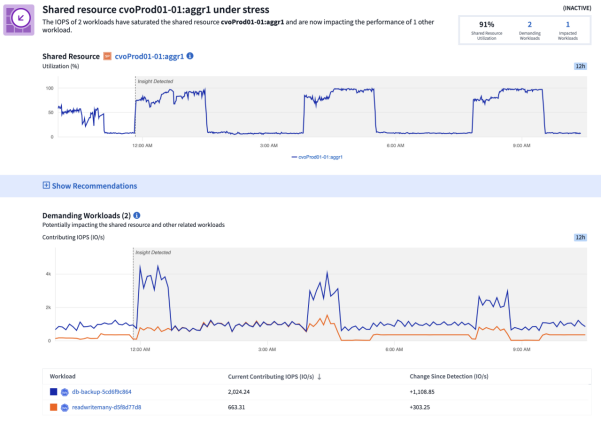
Task: Click the info icon beside cvoProd01-01:aggr1
Action: click(190, 56)
